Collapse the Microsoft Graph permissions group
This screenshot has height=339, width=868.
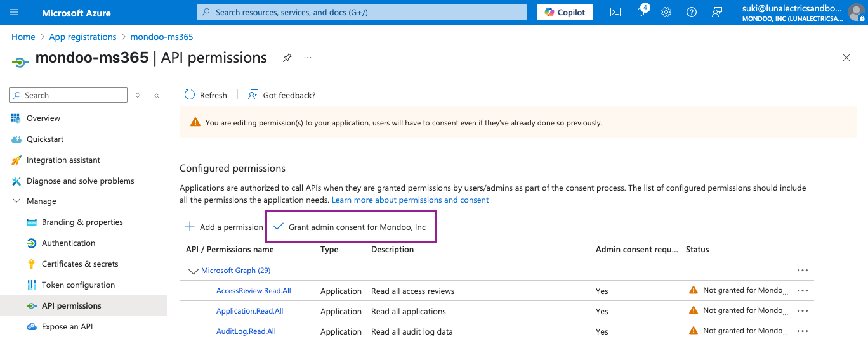point(193,271)
